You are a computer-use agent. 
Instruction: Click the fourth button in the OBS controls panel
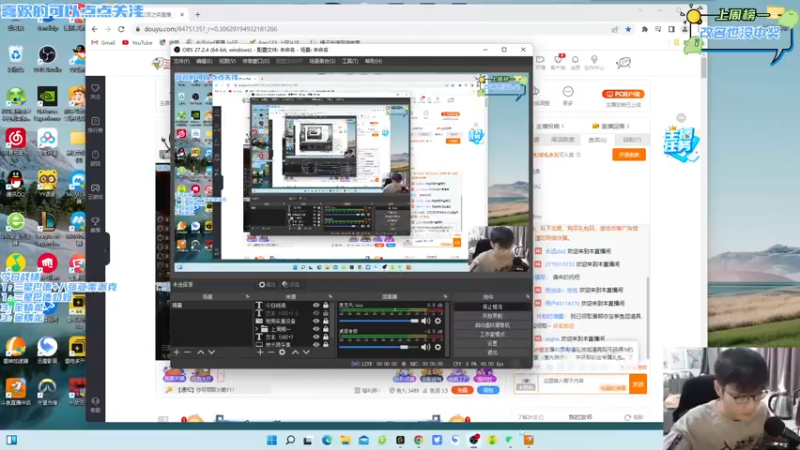[x=492, y=334]
